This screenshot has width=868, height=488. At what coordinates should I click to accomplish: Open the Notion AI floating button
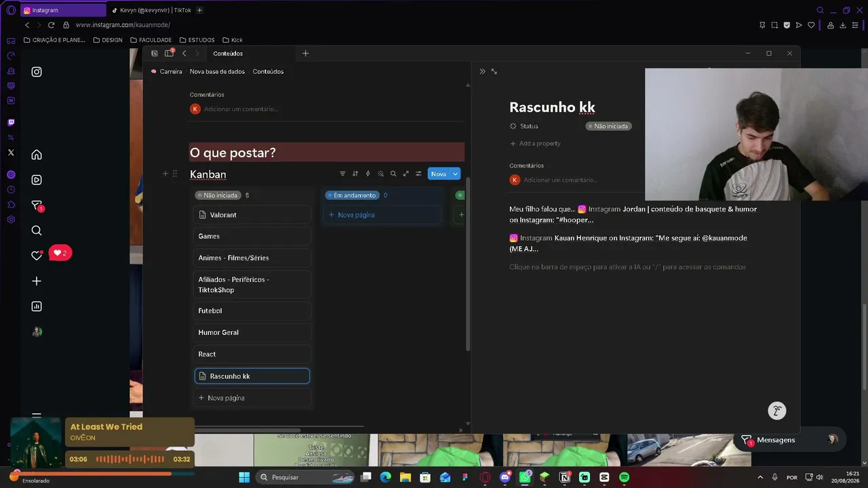point(776,411)
